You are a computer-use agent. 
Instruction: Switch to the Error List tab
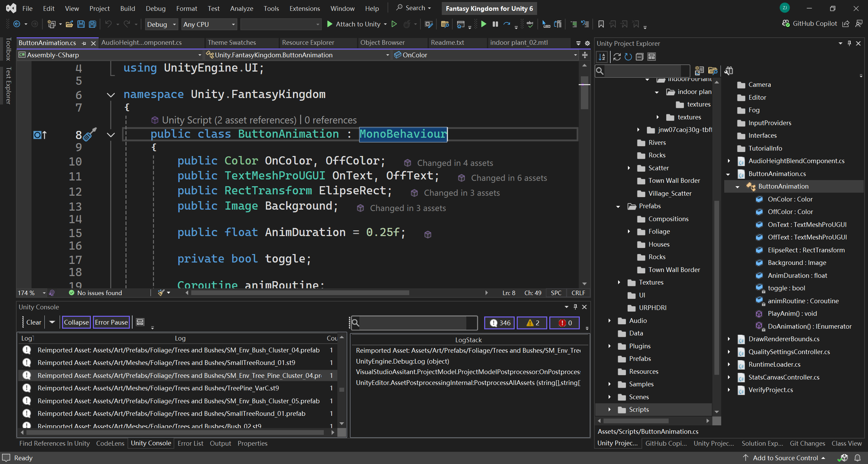point(190,443)
